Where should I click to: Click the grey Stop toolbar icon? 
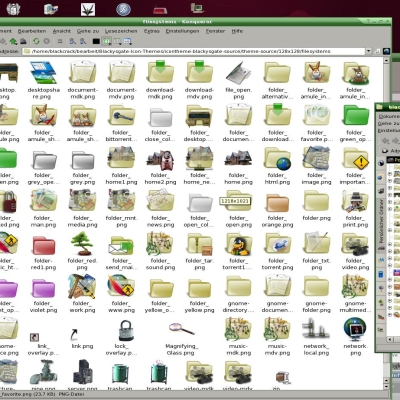pos(46,41)
